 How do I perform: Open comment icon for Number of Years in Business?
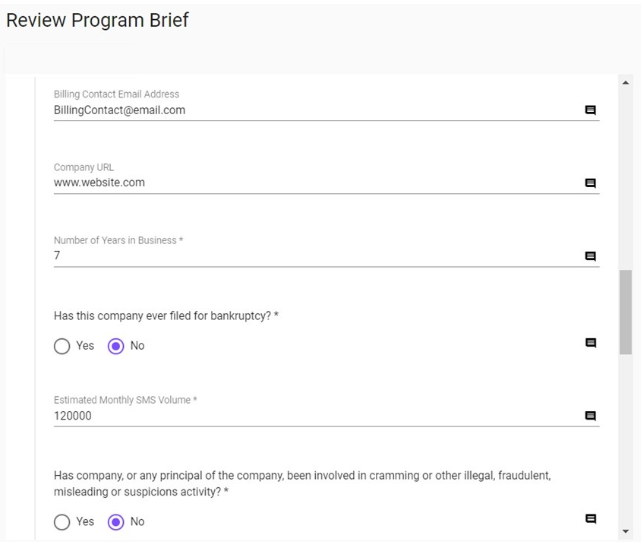click(590, 256)
